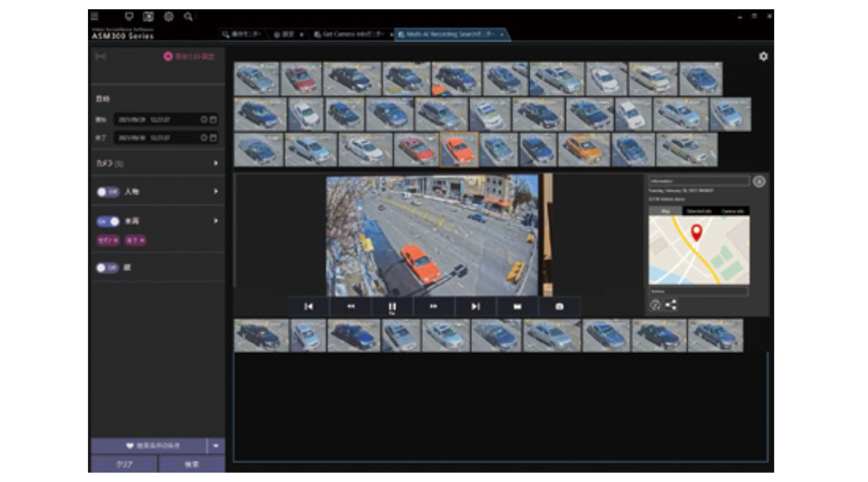Click the Clear (クリア) button
Screen dimensions: 868x482
pos(124,464)
